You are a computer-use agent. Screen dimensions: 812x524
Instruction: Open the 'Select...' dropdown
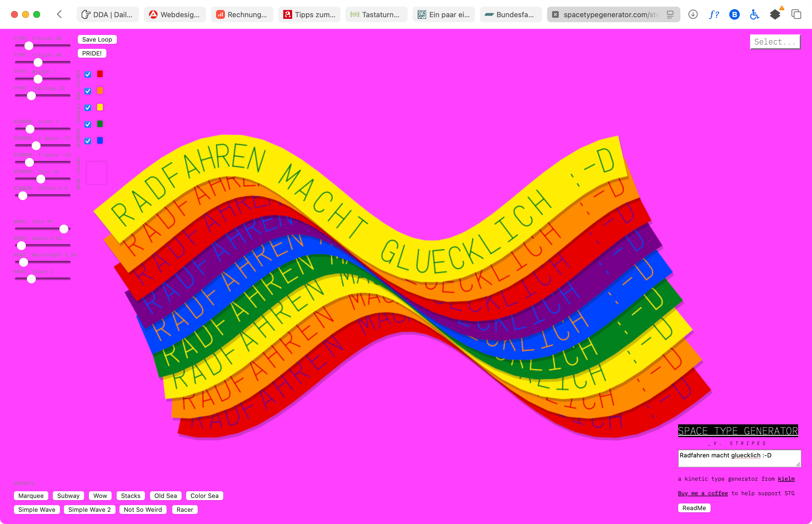[775, 42]
